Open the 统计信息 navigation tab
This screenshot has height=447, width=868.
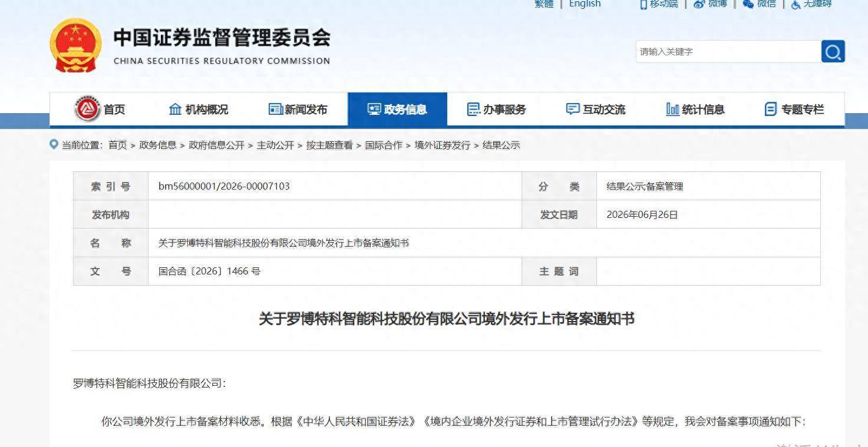coord(695,109)
